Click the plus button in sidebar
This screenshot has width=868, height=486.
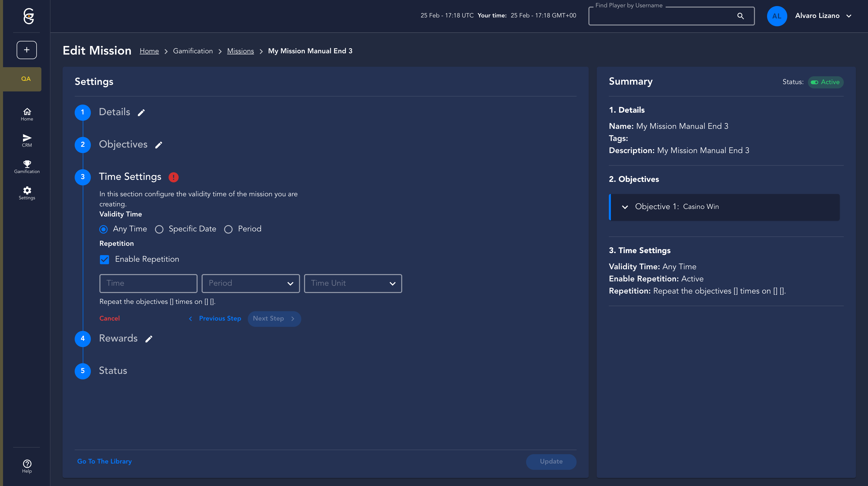(x=26, y=50)
